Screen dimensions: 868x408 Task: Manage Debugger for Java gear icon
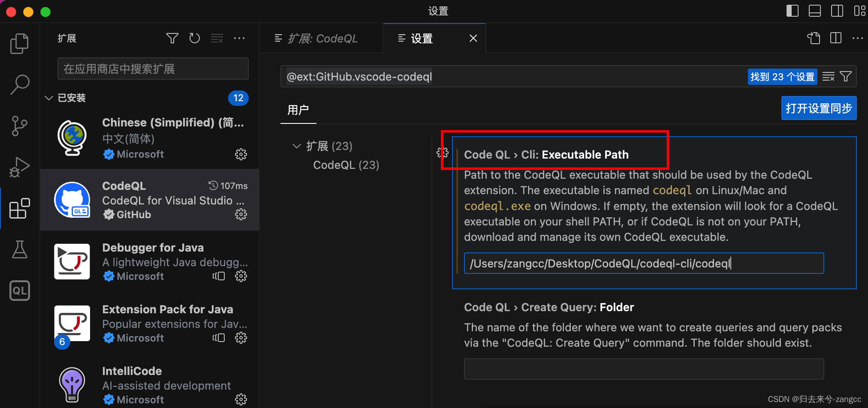click(241, 276)
